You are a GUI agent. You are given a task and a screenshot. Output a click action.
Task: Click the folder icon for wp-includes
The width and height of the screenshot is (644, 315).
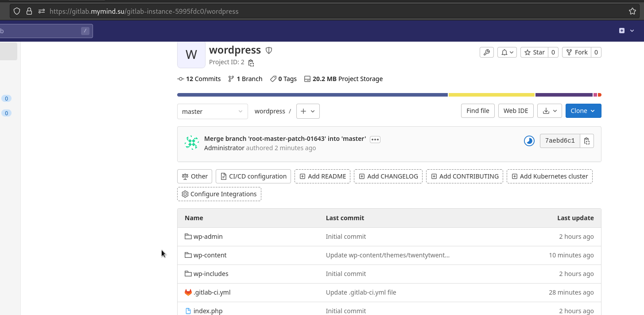(188, 274)
